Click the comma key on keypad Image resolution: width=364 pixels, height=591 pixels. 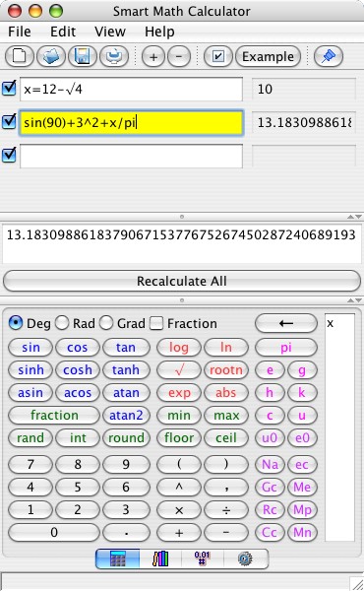click(226, 487)
